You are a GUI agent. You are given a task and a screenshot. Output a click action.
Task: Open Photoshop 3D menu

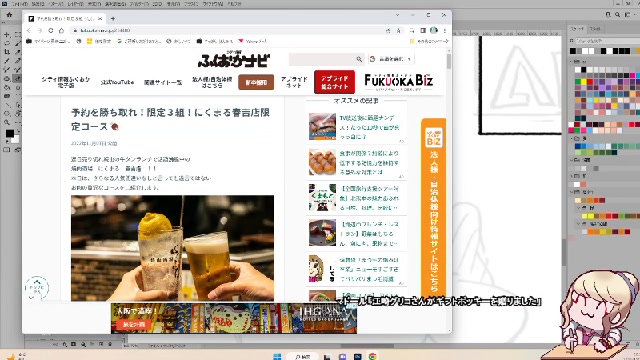pos(157,4)
